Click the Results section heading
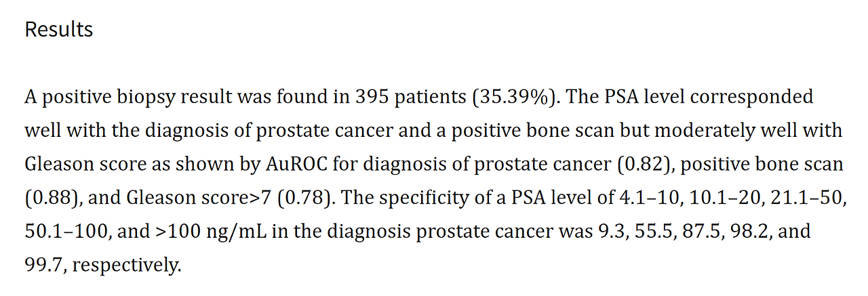This screenshot has height=296, width=868. 58,30
